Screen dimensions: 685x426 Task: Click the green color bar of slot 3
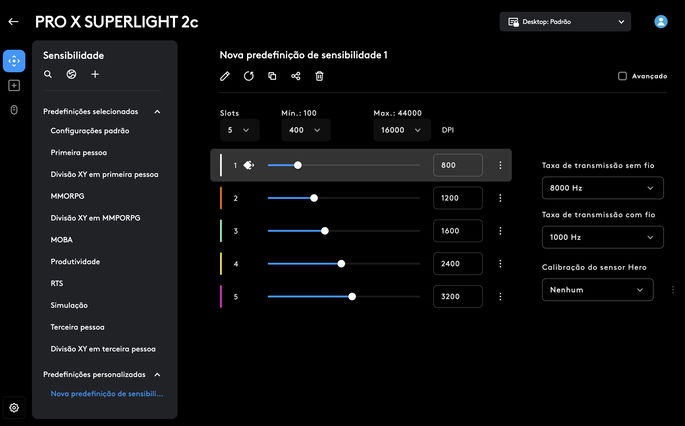coord(221,231)
